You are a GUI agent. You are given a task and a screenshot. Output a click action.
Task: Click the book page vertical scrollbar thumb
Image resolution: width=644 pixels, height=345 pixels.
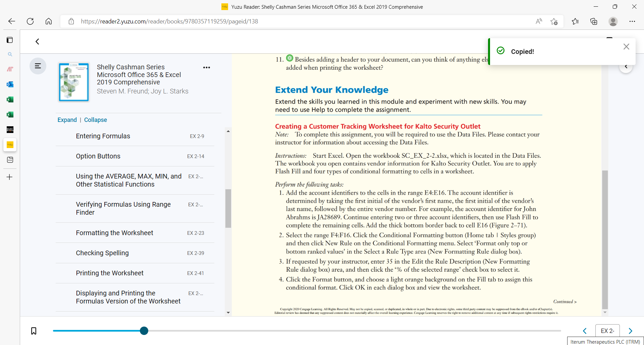(x=605, y=239)
